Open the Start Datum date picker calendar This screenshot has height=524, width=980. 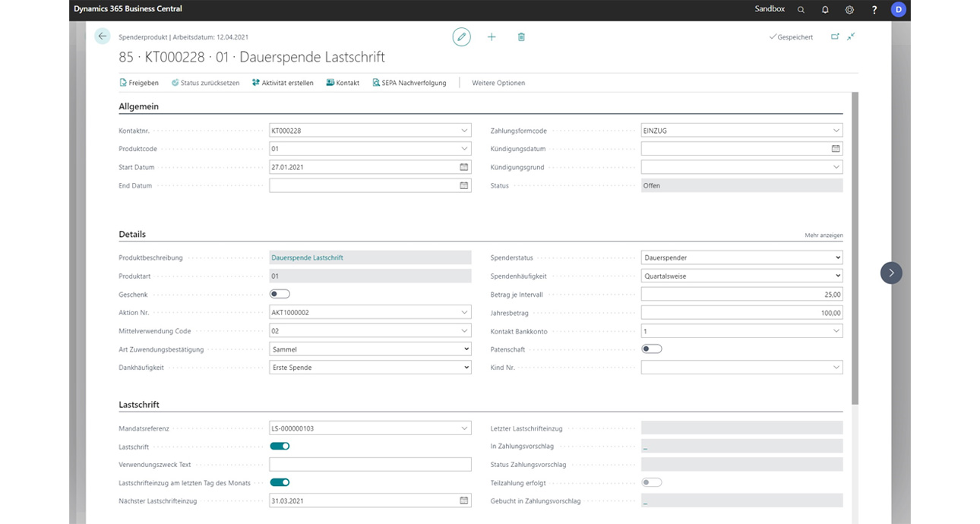pyautogui.click(x=466, y=167)
